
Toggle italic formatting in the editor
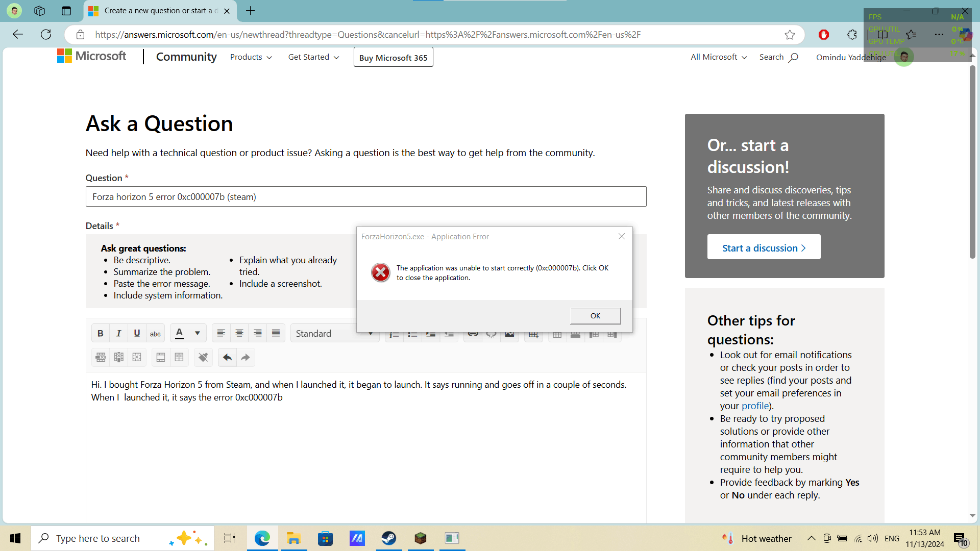pos(119,334)
